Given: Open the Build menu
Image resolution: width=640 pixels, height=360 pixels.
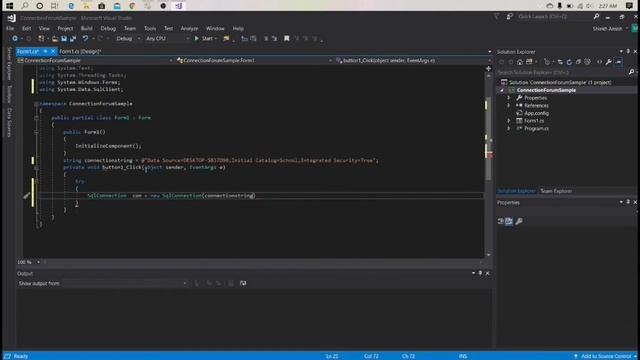Looking at the screenshot, I should pyautogui.click(x=87, y=29).
